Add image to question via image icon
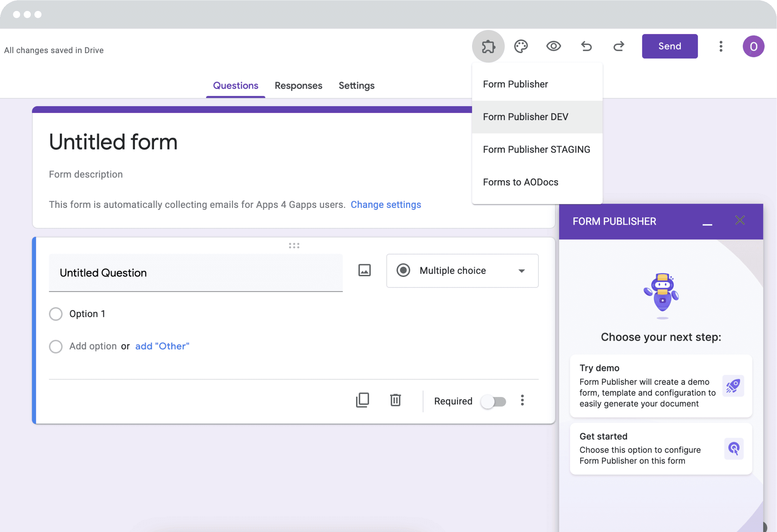The width and height of the screenshot is (777, 532). [365, 270]
